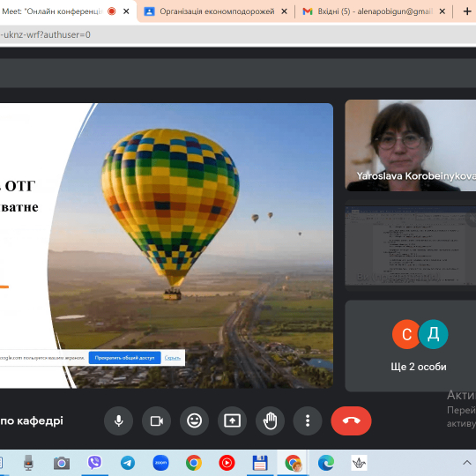The image size is (476, 476).
Task: Open Google Chrome from the taskbar
Action: pyautogui.click(x=194, y=463)
